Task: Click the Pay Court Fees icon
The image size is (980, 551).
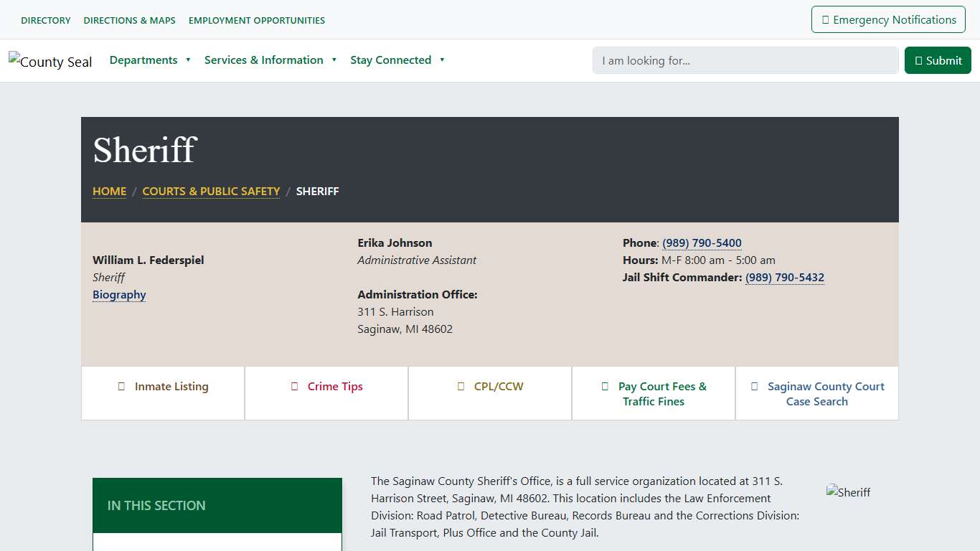Action: pyautogui.click(x=606, y=387)
